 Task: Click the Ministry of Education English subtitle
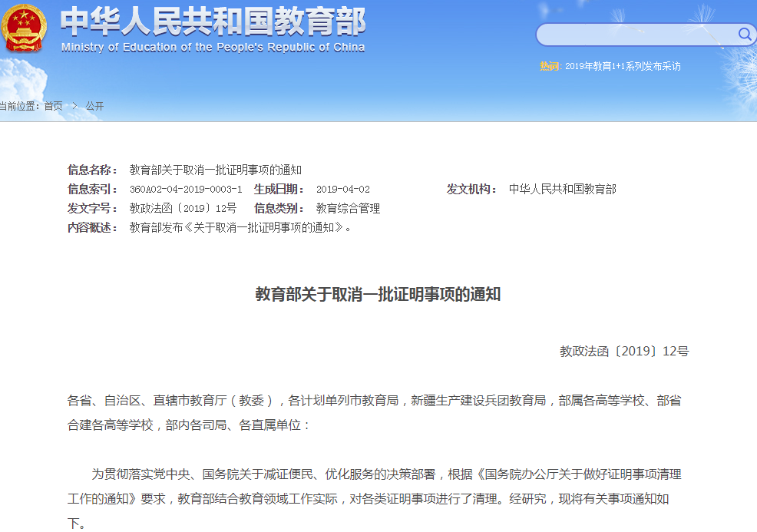pos(213,48)
